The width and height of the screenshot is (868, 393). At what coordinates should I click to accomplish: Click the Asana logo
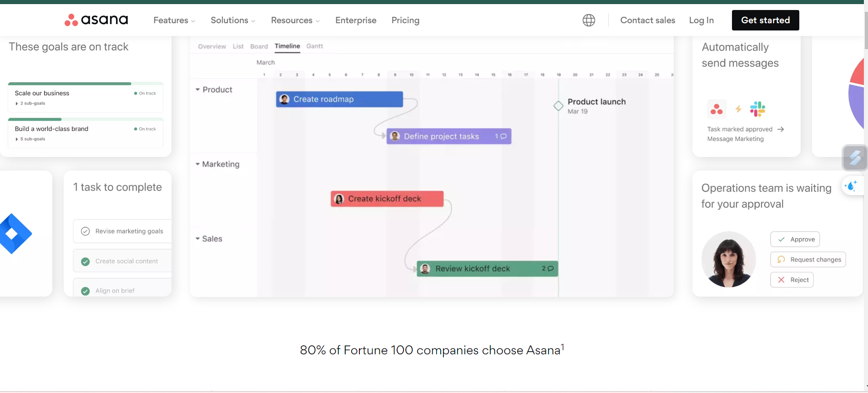pos(96,20)
